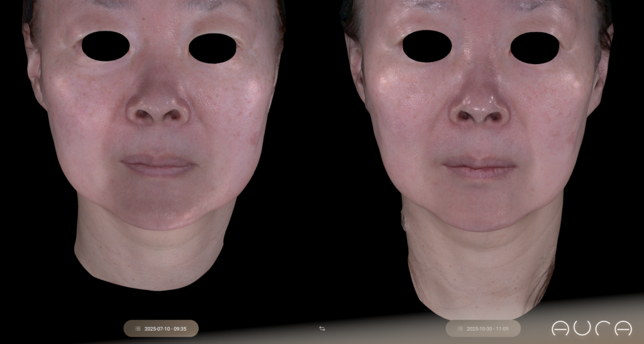Click the swap scans arrows icon

[x=322, y=328]
